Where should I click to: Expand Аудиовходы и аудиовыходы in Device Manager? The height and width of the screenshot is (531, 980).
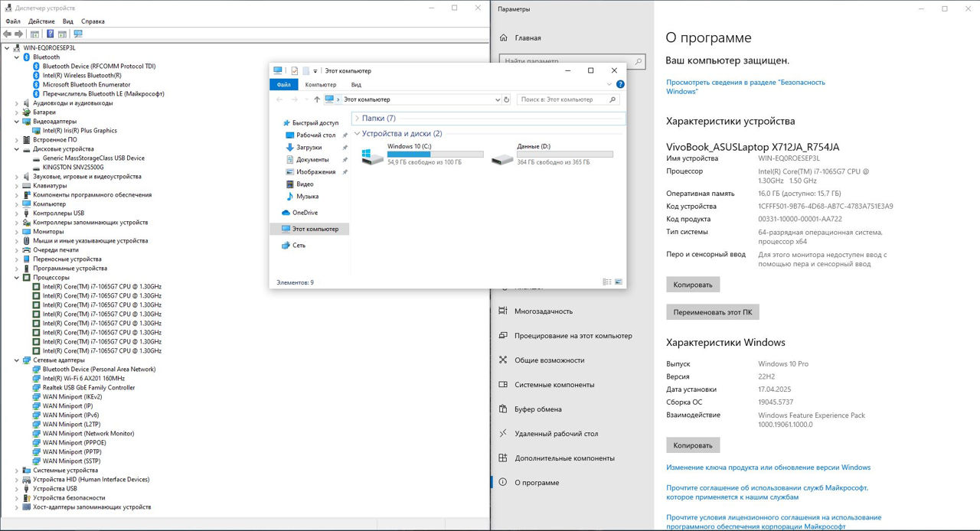17,103
